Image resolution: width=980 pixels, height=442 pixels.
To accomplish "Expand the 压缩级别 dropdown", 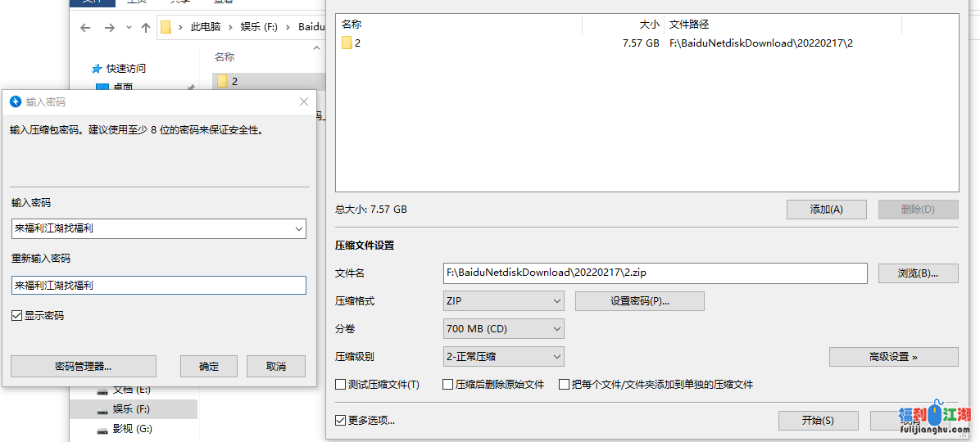I will tap(504, 357).
